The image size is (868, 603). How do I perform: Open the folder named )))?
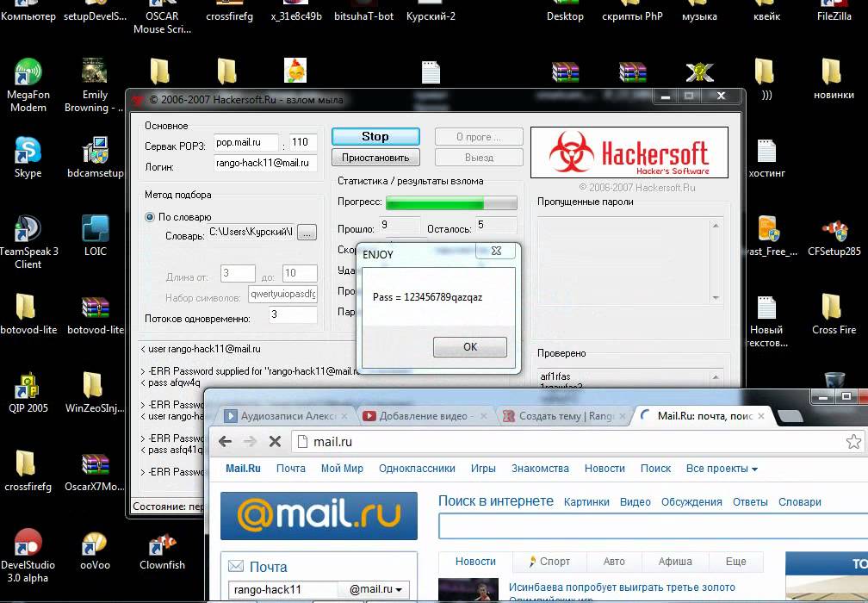tap(766, 79)
